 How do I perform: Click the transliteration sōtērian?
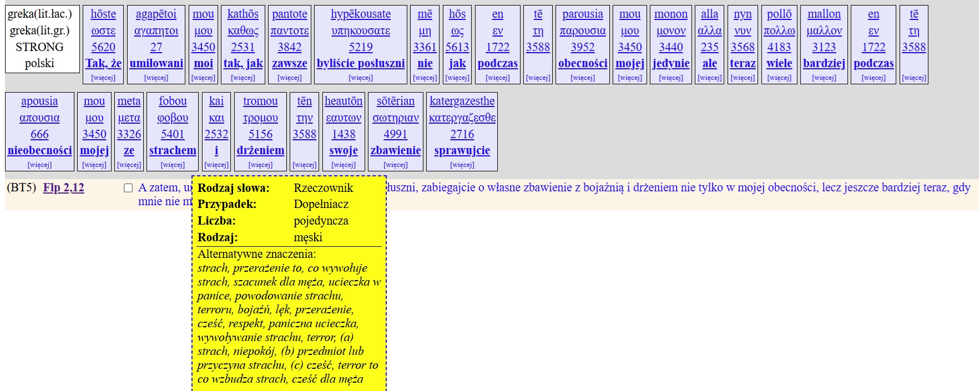pos(396,101)
